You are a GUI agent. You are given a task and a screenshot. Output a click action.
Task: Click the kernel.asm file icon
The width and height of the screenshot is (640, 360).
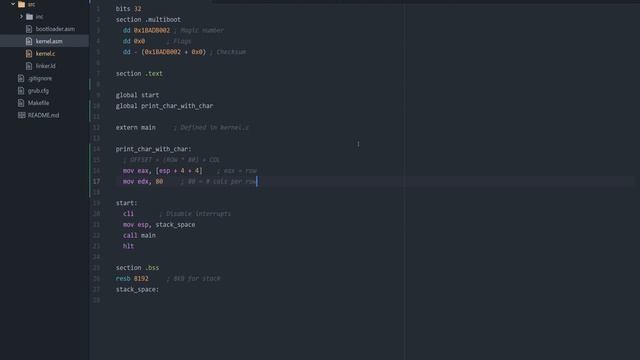point(29,41)
